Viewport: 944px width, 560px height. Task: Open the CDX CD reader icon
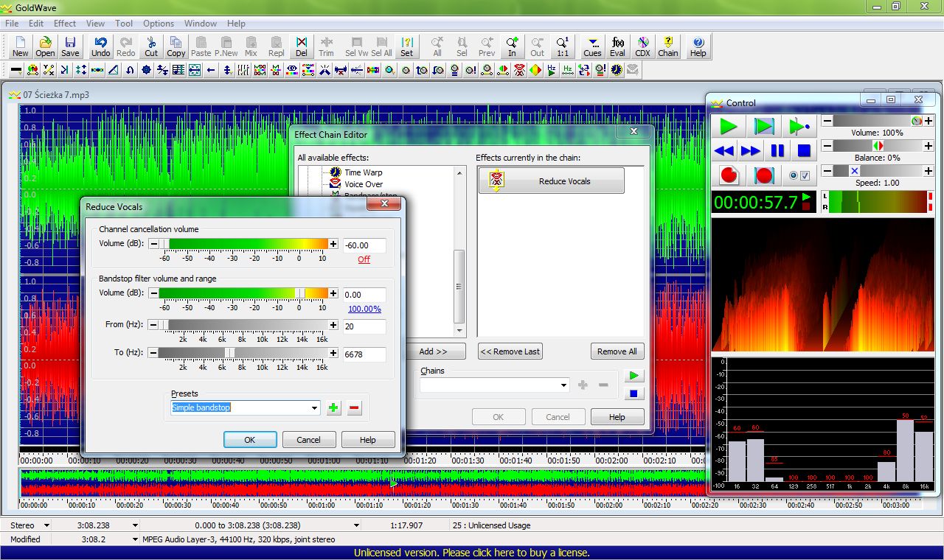643,46
